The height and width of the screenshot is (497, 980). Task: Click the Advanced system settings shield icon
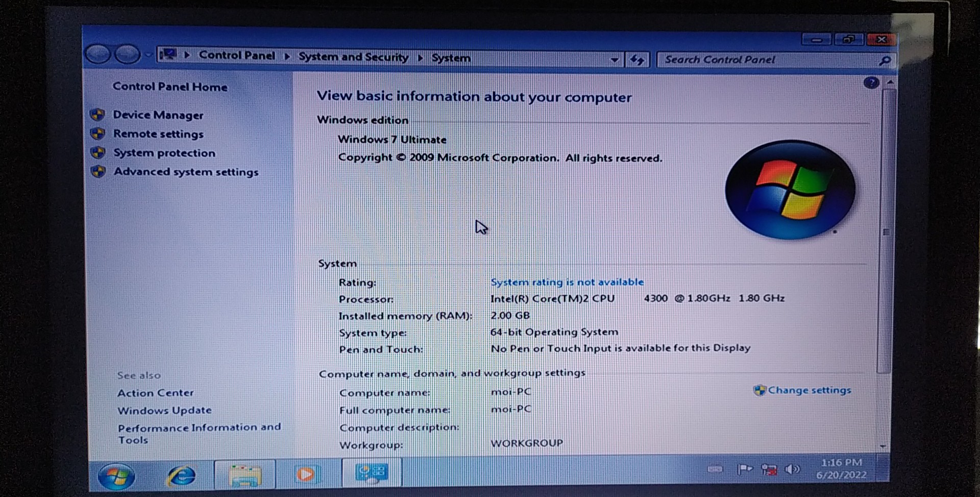click(x=97, y=171)
